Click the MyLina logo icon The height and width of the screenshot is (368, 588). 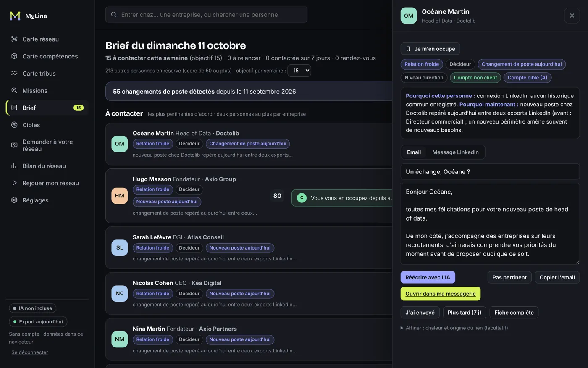tap(15, 16)
